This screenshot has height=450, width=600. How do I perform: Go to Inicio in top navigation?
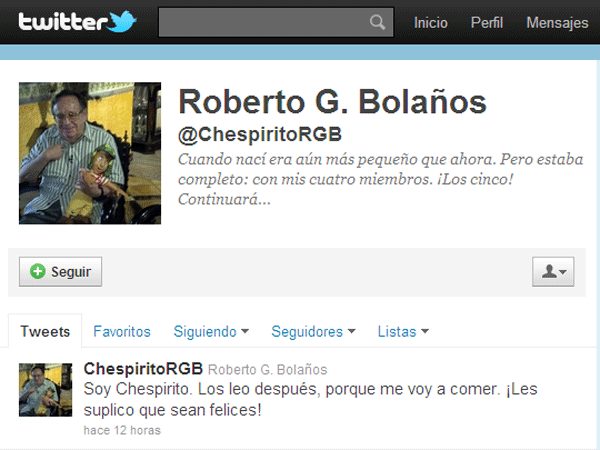click(x=430, y=23)
